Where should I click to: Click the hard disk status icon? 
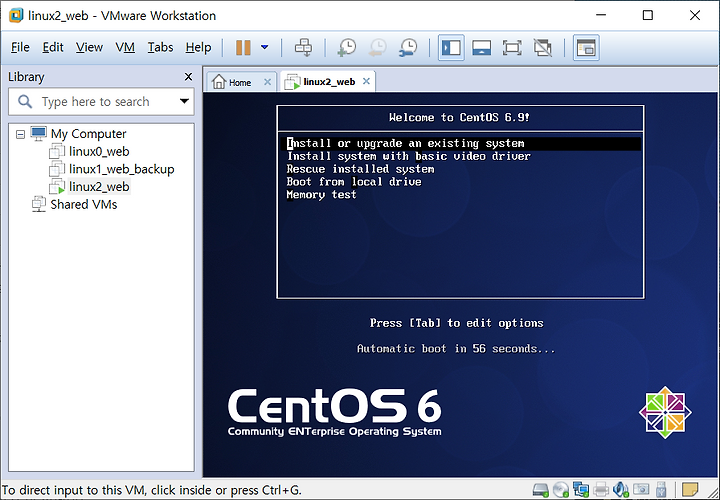click(541, 490)
